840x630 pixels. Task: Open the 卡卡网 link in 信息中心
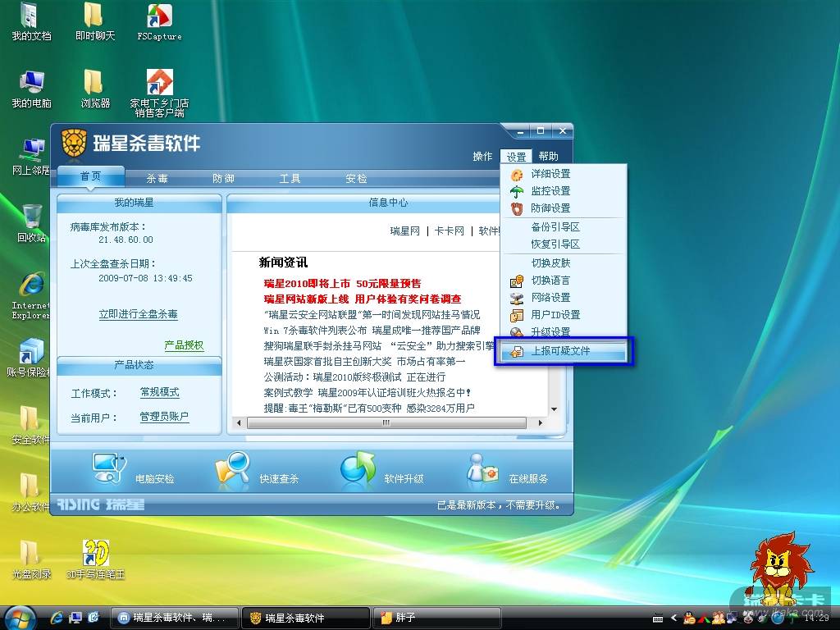pos(449,231)
